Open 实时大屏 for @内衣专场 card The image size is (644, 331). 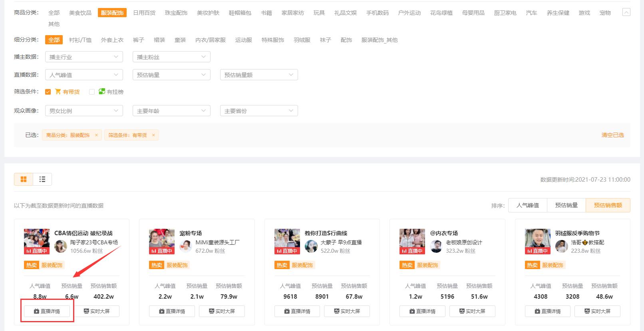point(472,311)
